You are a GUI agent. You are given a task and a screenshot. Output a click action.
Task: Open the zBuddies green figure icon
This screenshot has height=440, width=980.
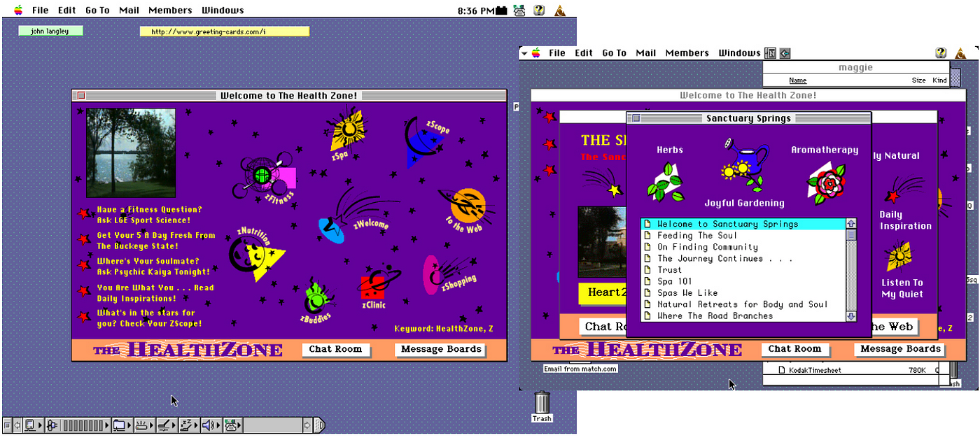point(316,297)
